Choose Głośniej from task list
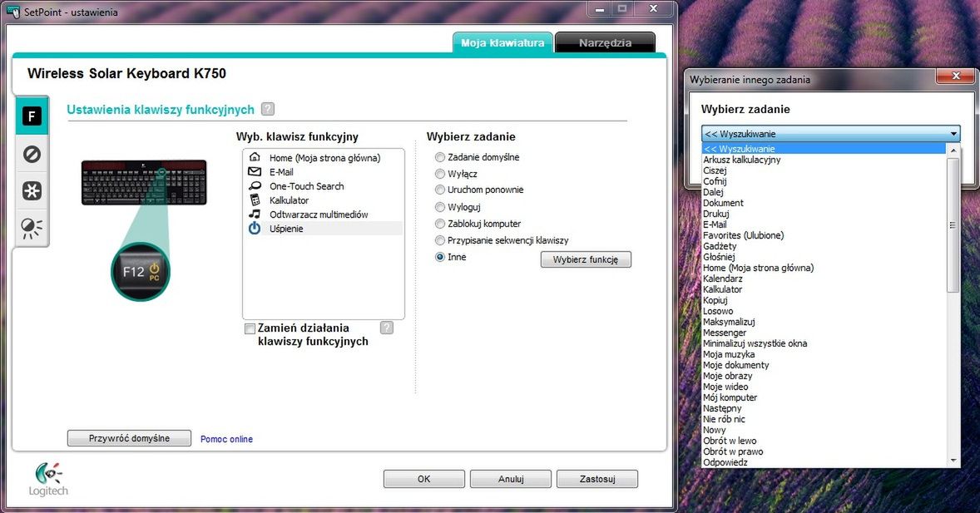This screenshot has width=980, height=513. (x=823, y=257)
